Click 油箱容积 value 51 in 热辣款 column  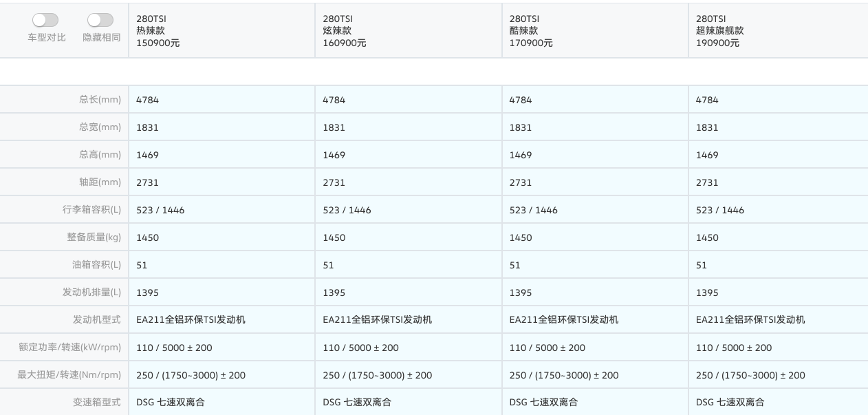coord(142,265)
